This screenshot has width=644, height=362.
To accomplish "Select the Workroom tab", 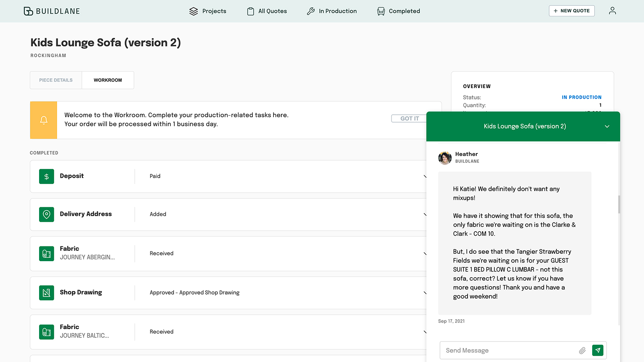I will point(108,80).
